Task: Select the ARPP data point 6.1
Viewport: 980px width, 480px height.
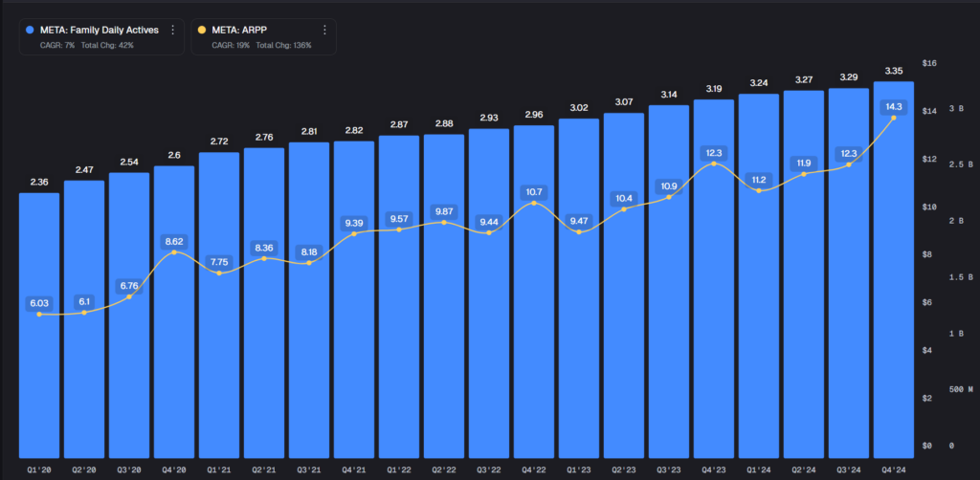Action: pyautogui.click(x=84, y=312)
